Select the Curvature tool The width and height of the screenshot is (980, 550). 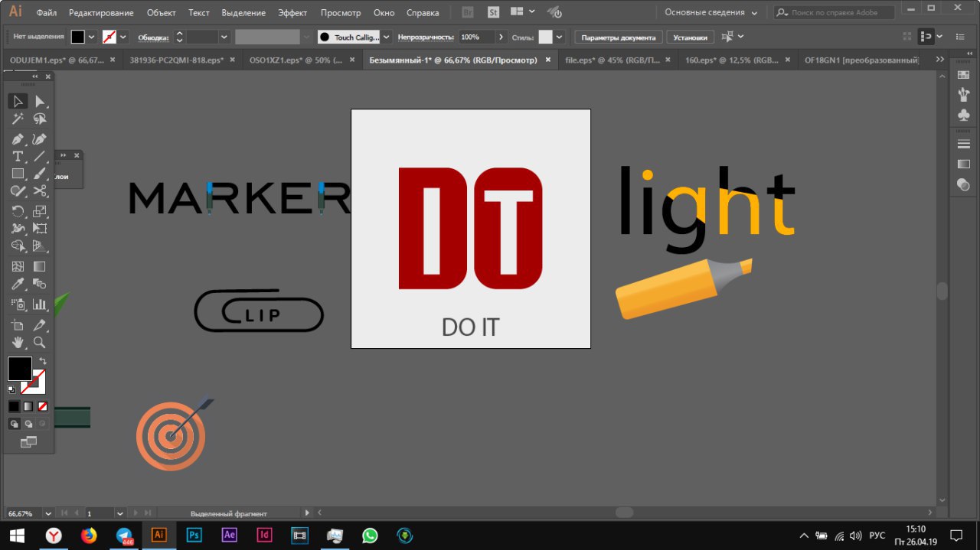click(40, 139)
